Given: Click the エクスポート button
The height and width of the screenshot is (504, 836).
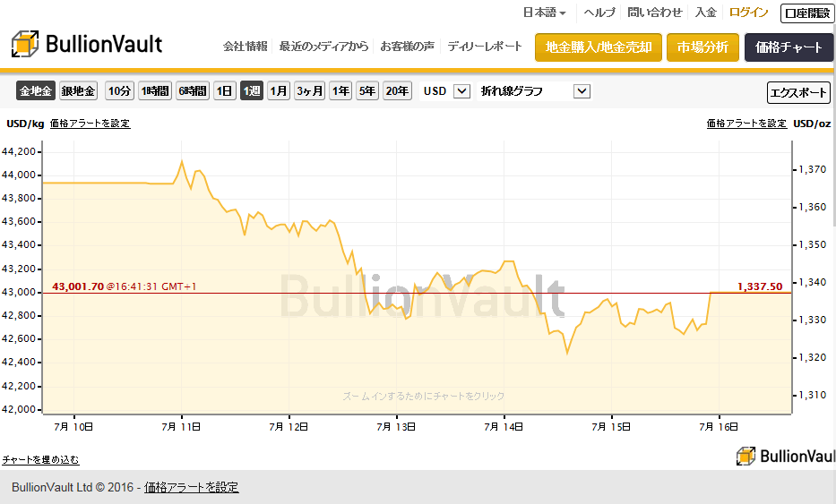Looking at the screenshot, I should [x=798, y=93].
